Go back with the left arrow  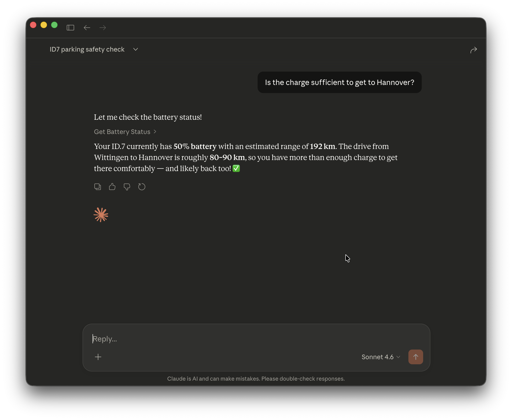coord(87,28)
